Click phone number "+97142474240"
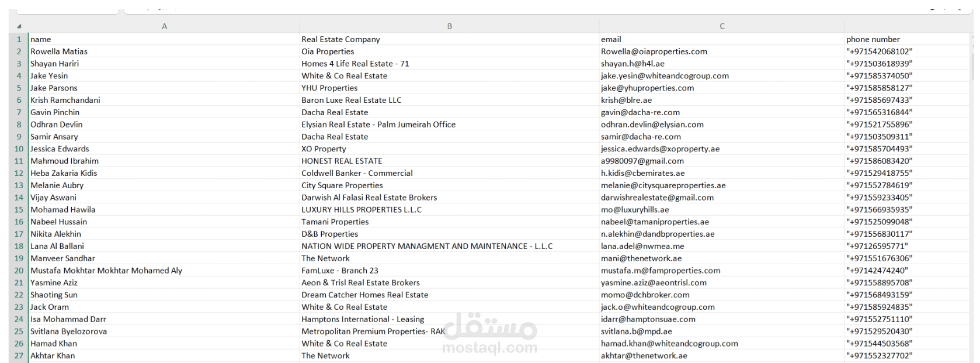980x363 pixels. [x=906, y=270]
